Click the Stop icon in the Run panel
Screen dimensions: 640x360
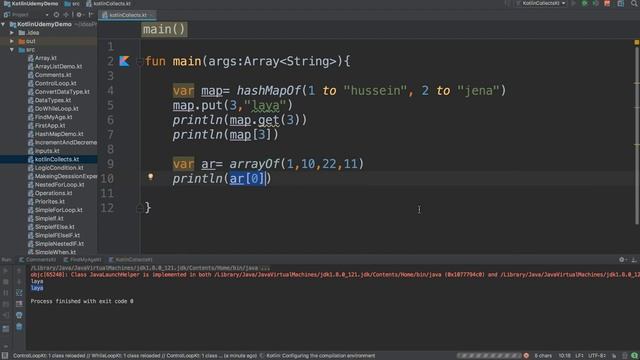click(x=6, y=282)
